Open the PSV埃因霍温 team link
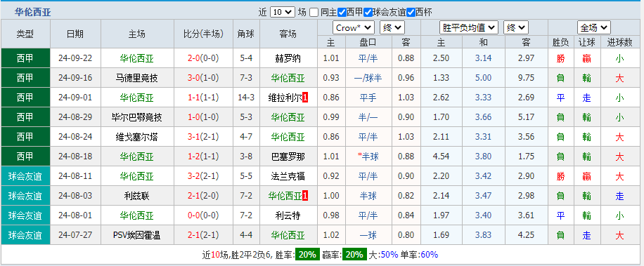 137,235
